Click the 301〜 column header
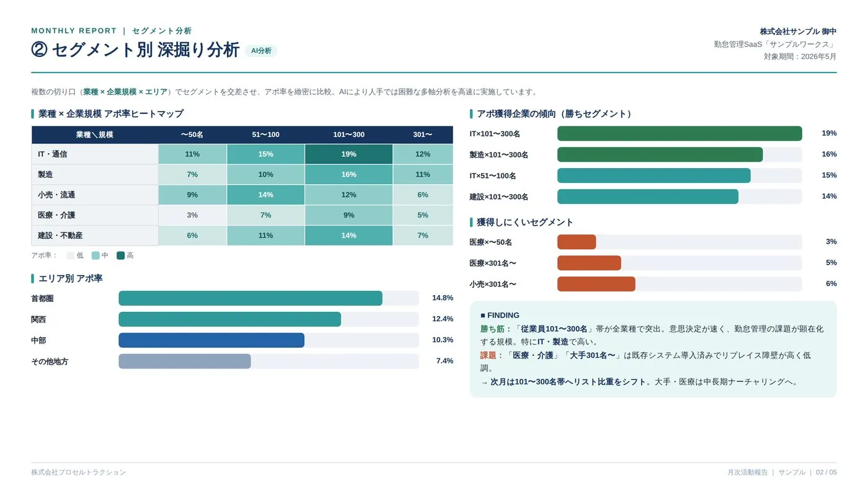 click(423, 135)
